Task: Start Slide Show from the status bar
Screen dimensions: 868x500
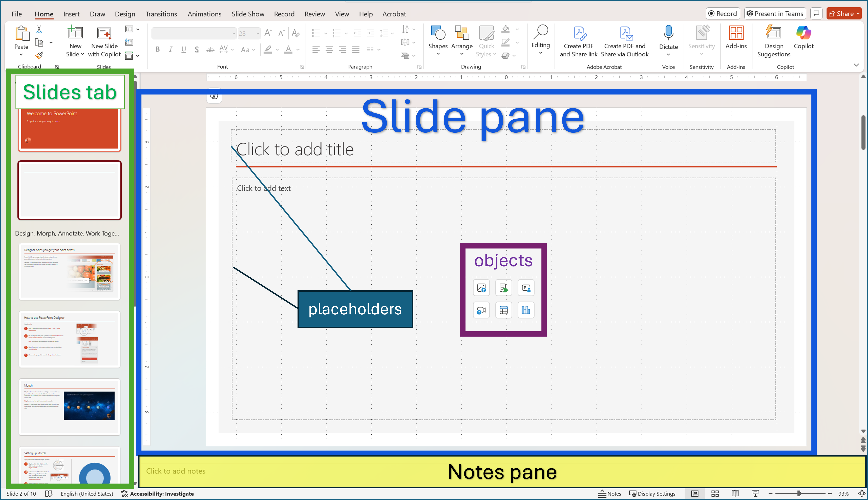Action: pyautogui.click(x=755, y=494)
